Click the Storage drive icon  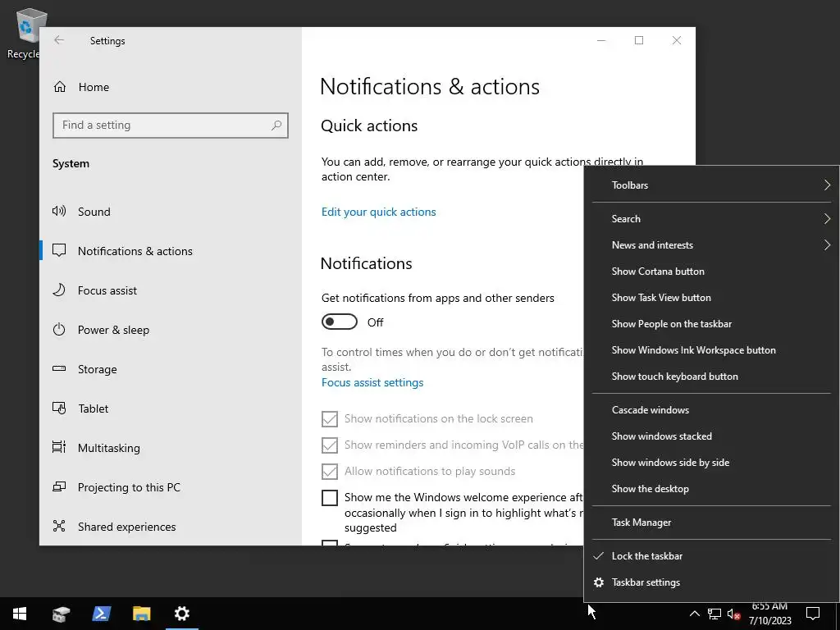pos(59,368)
